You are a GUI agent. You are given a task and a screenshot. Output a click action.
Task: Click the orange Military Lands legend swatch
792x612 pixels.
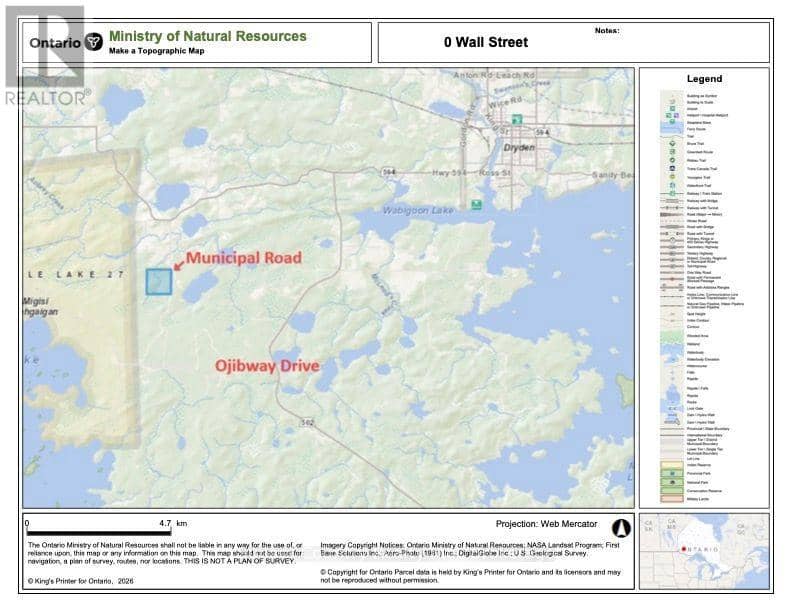pos(672,499)
